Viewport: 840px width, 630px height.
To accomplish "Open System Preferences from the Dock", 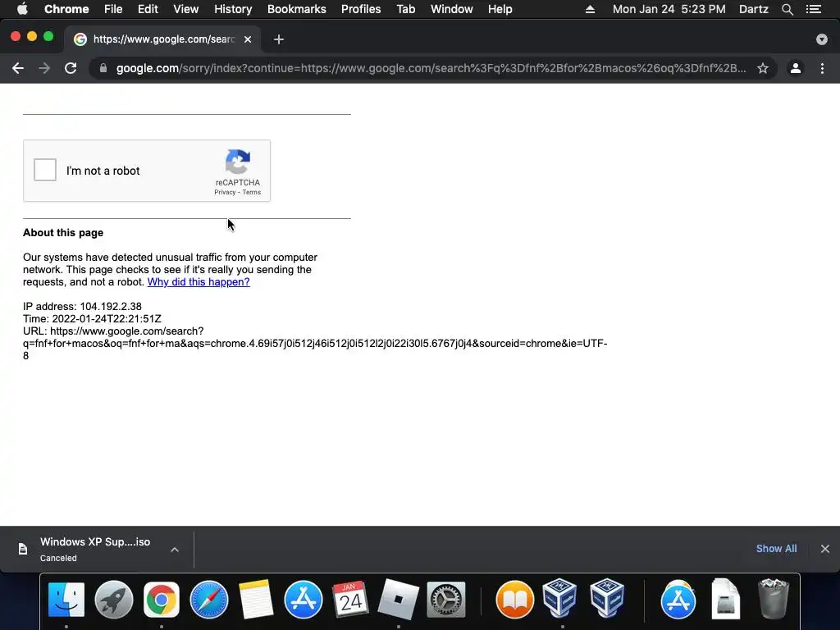I will pos(445,600).
